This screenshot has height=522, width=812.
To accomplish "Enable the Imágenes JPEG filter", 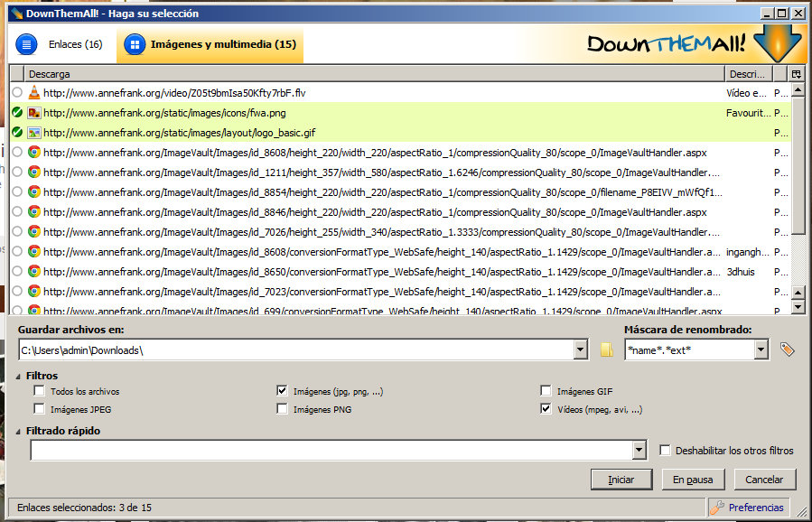I will click(40, 409).
